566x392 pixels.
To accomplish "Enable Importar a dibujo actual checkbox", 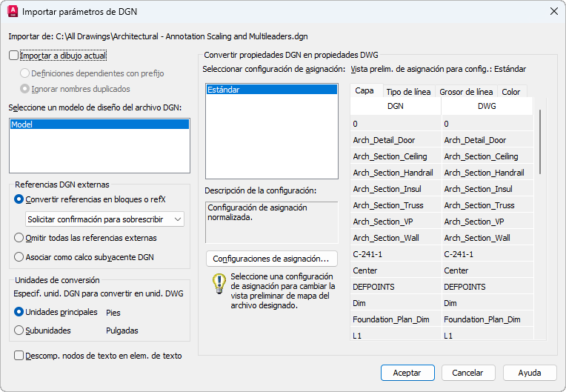I will point(14,55).
